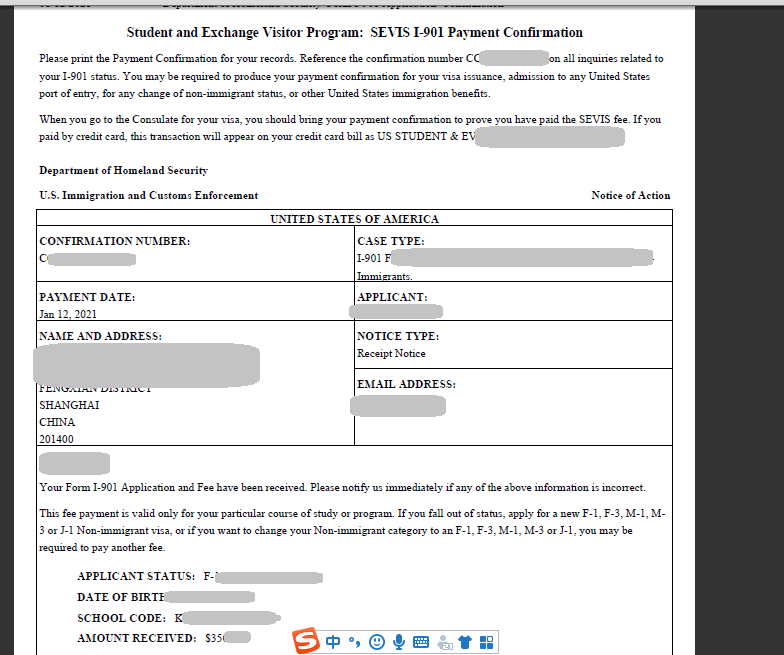This screenshot has width=784, height=655.
Task: Click the 'AMOUNT RECEIVED:' label
Action: point(136,638)
